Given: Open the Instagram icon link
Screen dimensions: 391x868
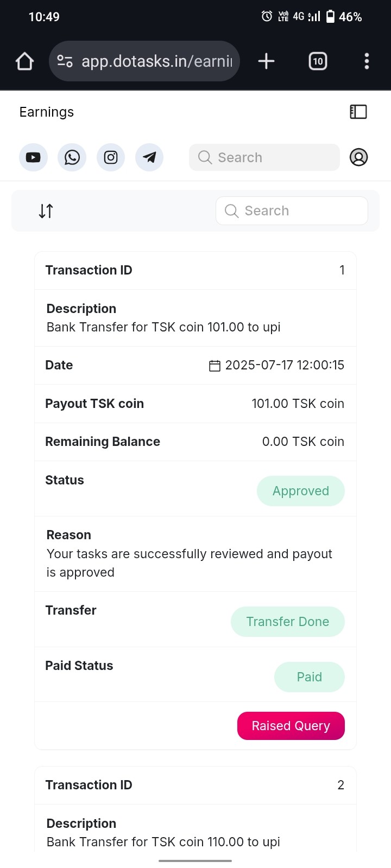Looking at the screenshot, I should [x=111, y=157].
